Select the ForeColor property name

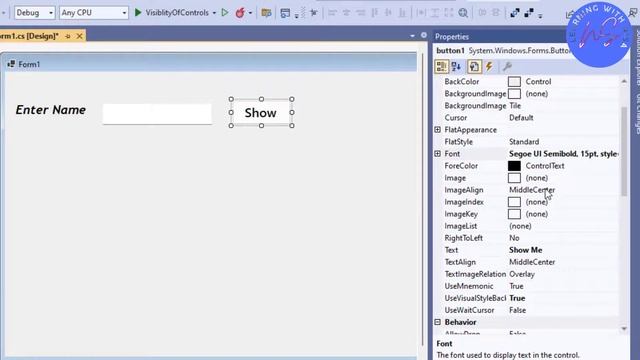461,166
